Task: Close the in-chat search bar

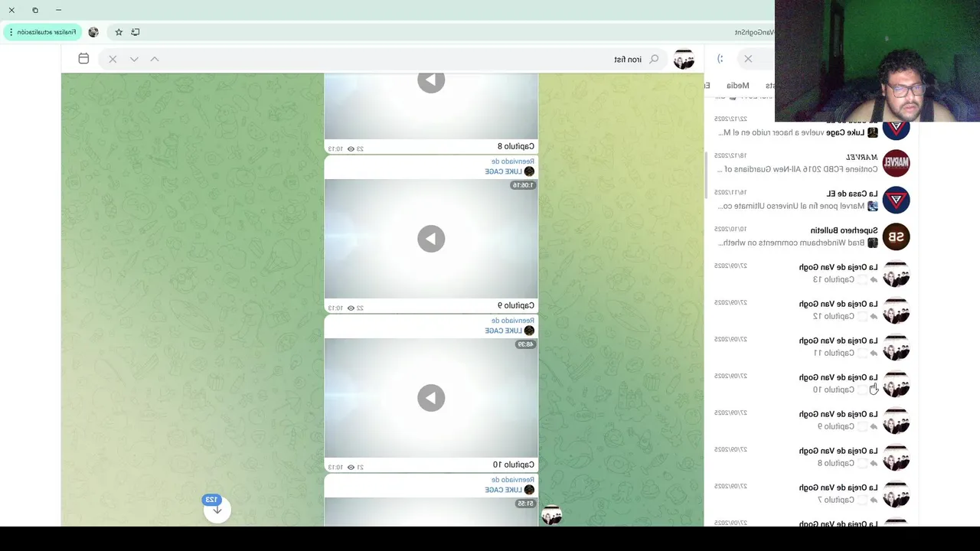Action: [x=113, y=59]
